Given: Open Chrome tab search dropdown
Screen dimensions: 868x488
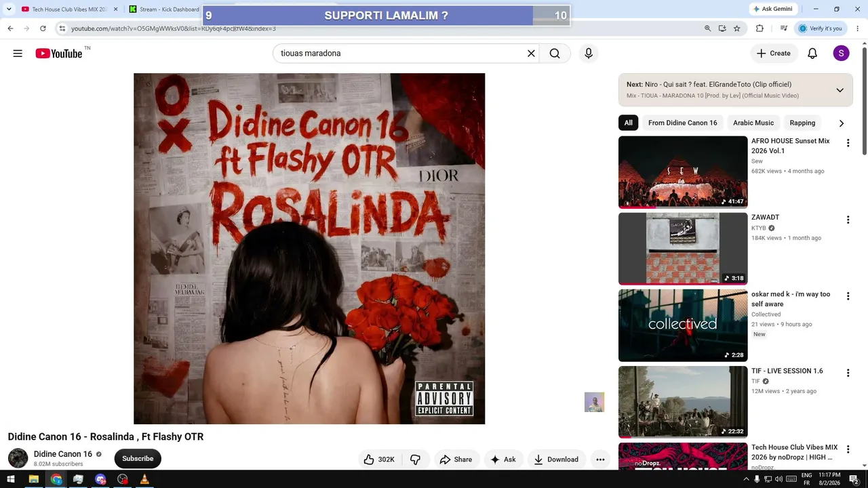Looking at the screenshot, I should pyautogui.click(x=9, y=9).
